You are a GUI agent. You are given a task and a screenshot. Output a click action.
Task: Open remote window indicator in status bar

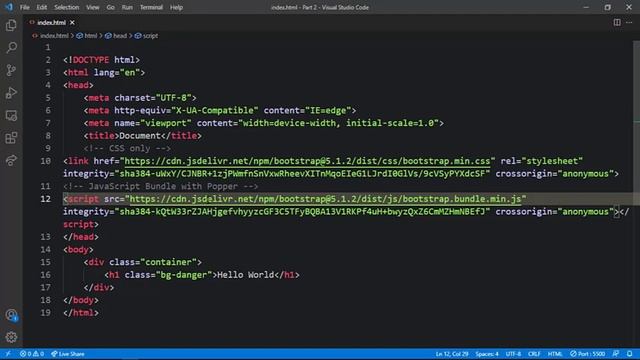[x=7, y=354]
